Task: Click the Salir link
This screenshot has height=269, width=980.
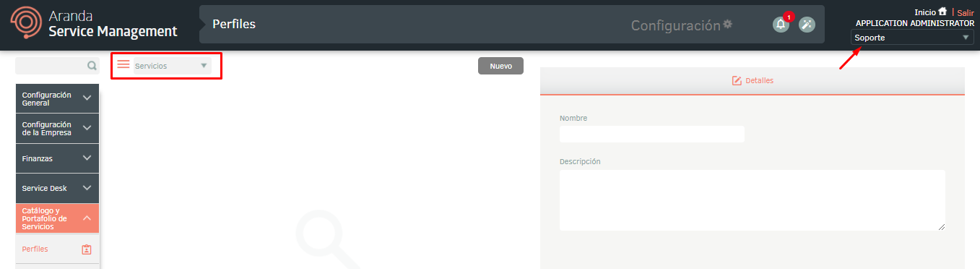Action: [966, 12]
